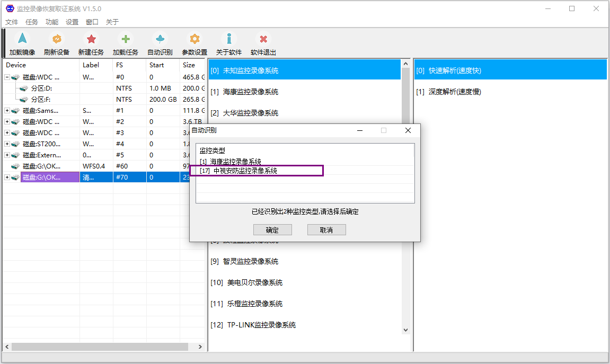Click the 软件退出 exit software icon
This screenshot has height=364, width=610.
263,39
